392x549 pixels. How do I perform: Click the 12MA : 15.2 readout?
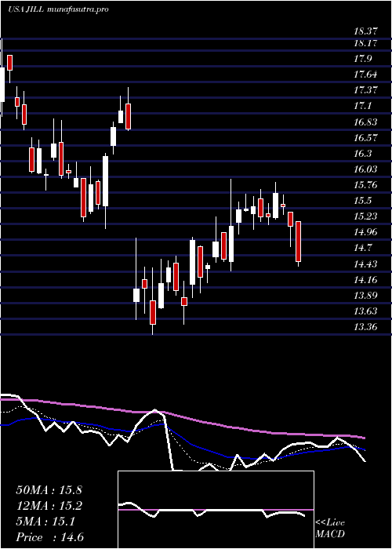click(49, 507)
